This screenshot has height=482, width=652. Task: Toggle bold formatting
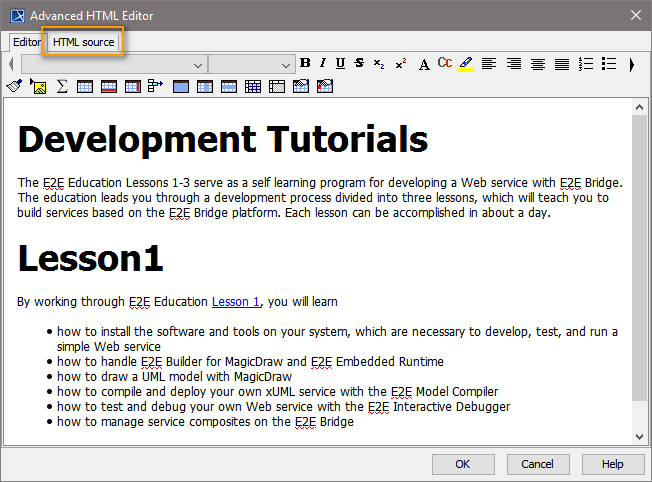306,64
